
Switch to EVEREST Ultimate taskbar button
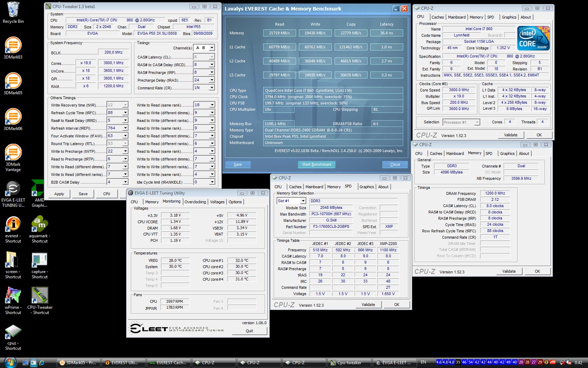click(x=124, y=363)
